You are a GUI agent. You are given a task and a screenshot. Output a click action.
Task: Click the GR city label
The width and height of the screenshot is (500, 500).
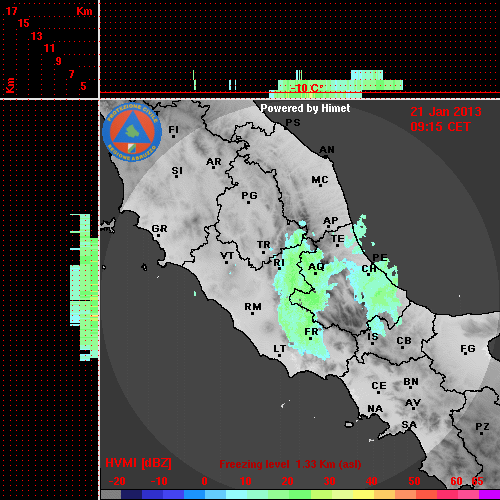click(159, 229)
